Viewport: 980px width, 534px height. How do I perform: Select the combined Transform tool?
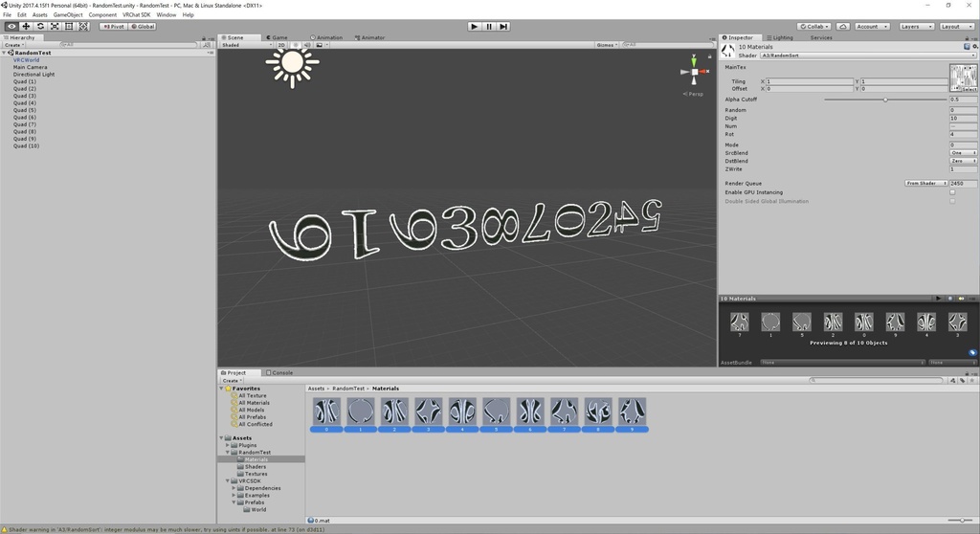pyautogui.click(x=84, y=26)
